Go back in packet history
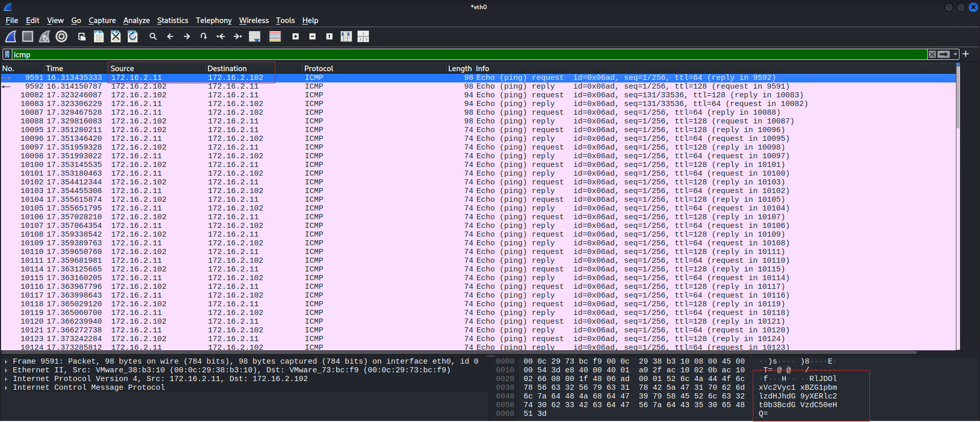This screenshot has width=980, height=422. point(170,36)
